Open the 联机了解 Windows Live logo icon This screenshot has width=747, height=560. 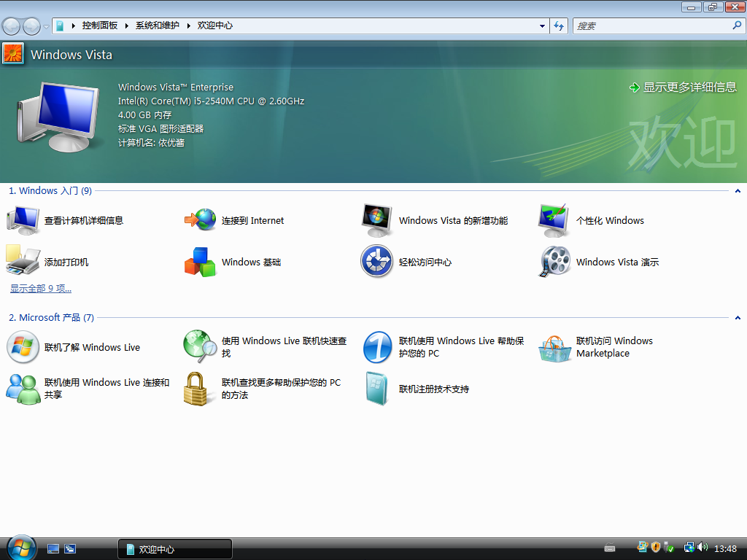tap(23, 347)
